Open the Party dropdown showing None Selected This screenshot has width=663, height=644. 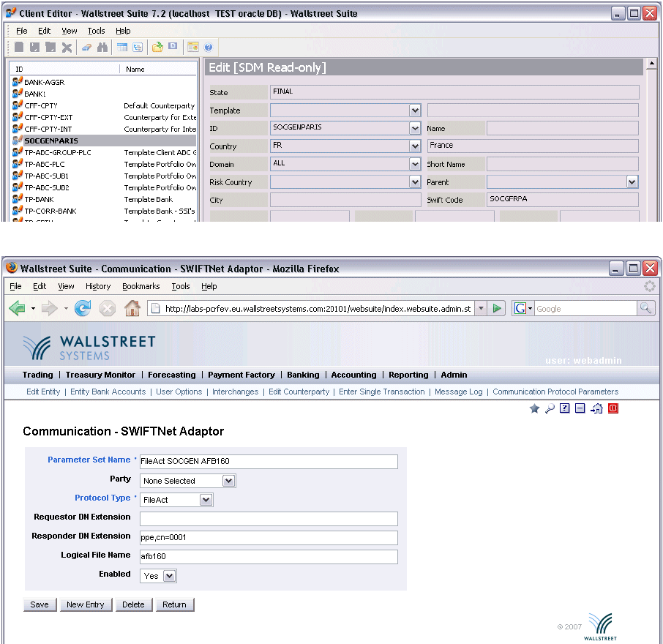point(229,481)
